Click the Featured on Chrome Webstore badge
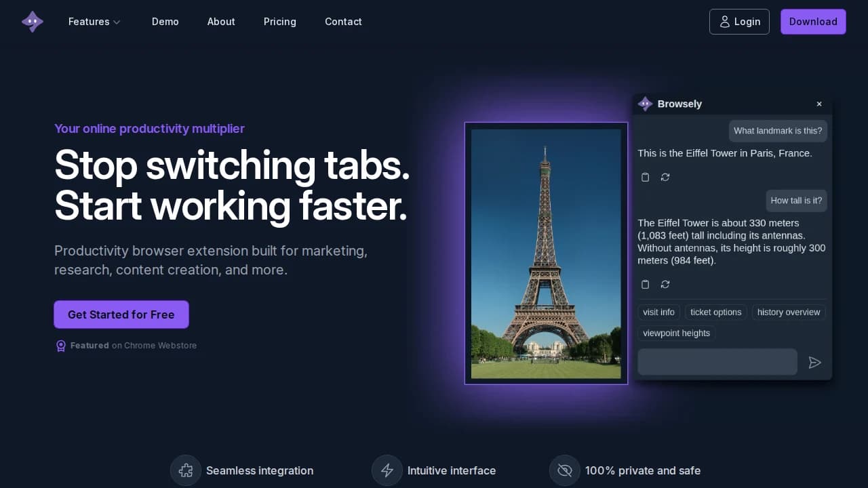The width and height of the screenshot is (868, 488). (125, 345)
